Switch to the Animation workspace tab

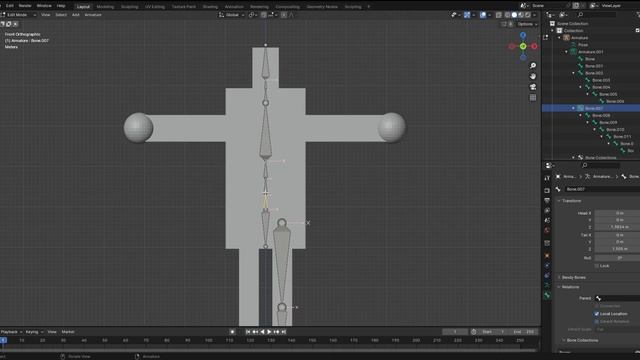point(234,7)
